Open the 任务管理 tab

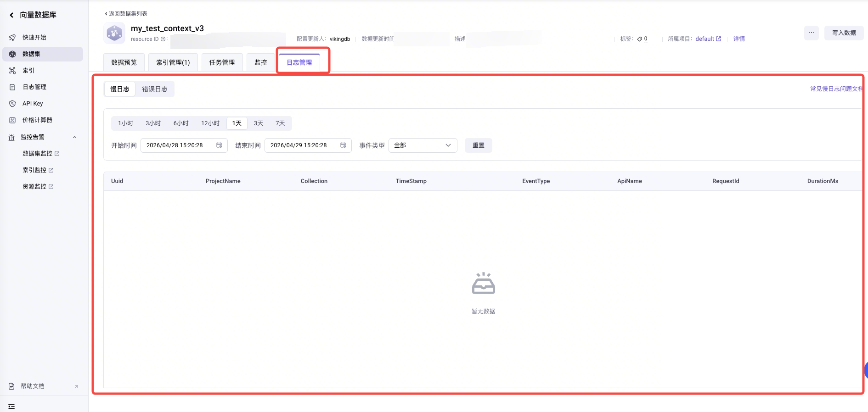(222, 62)
